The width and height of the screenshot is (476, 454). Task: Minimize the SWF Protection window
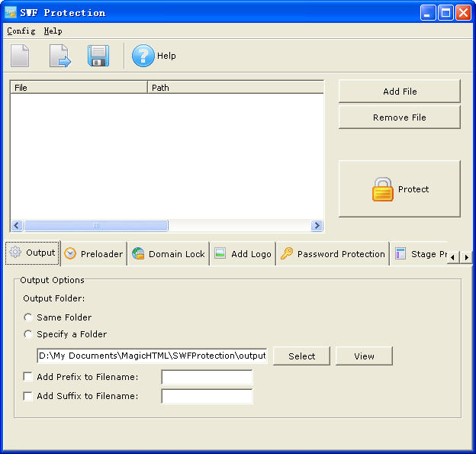[x=428, y=13]
